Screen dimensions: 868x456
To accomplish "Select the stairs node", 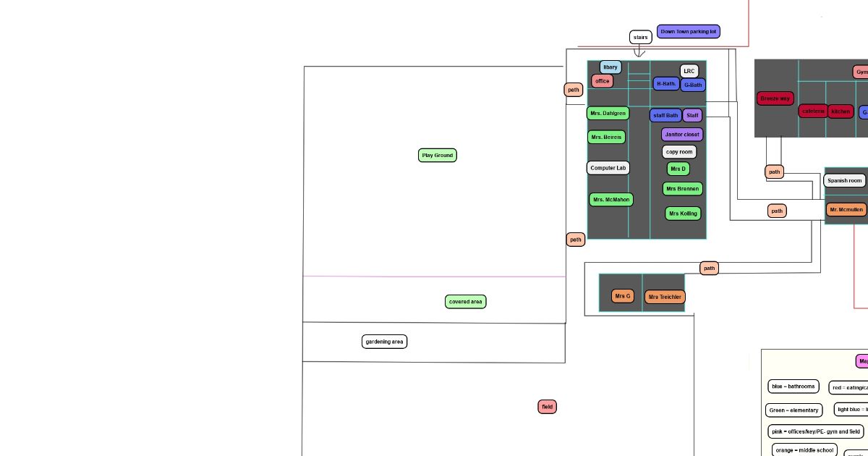I will pos(640,38).
